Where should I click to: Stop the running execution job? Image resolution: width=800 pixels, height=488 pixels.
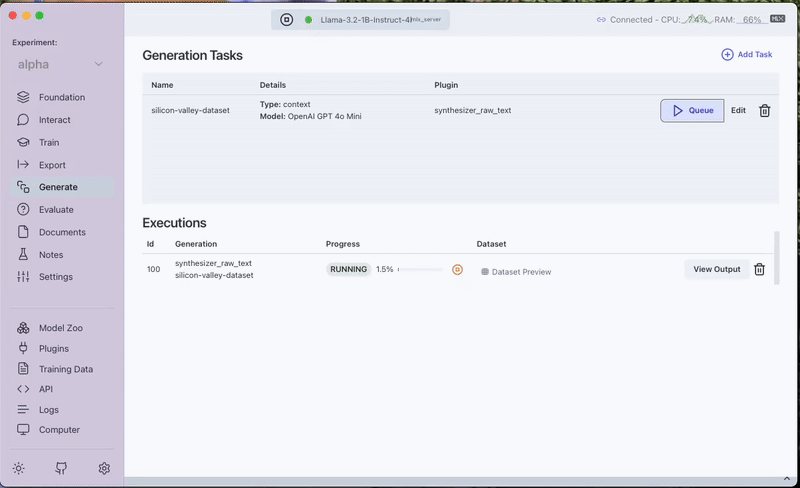tap(457, 270)
